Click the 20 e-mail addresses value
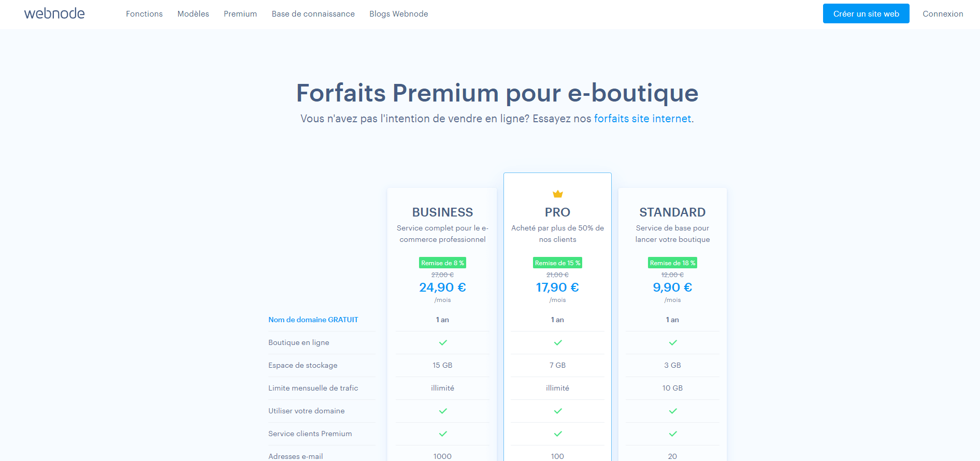 click(x=672, y=456)
